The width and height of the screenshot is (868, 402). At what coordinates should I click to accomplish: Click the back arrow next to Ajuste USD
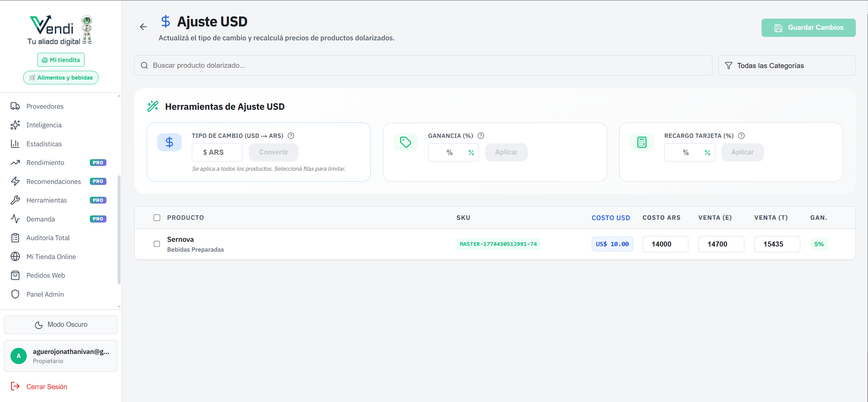click(143, 27)
